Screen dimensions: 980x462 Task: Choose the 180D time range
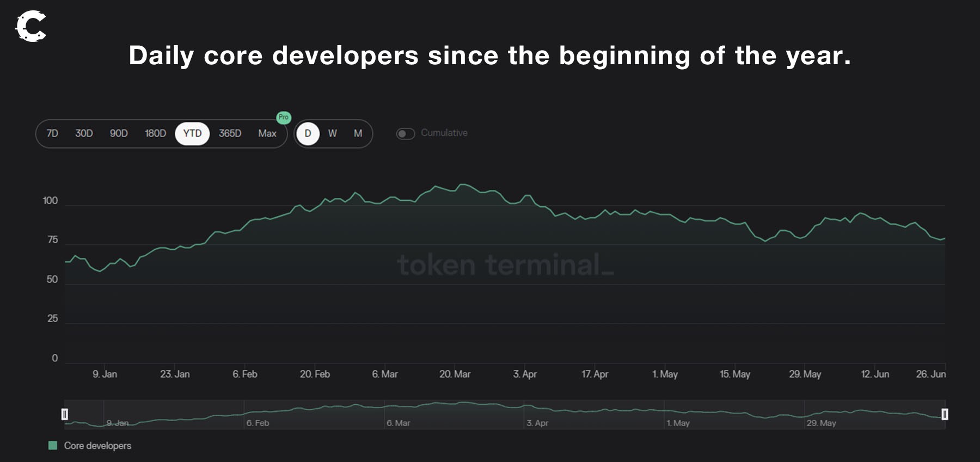(x=155, y=134)
